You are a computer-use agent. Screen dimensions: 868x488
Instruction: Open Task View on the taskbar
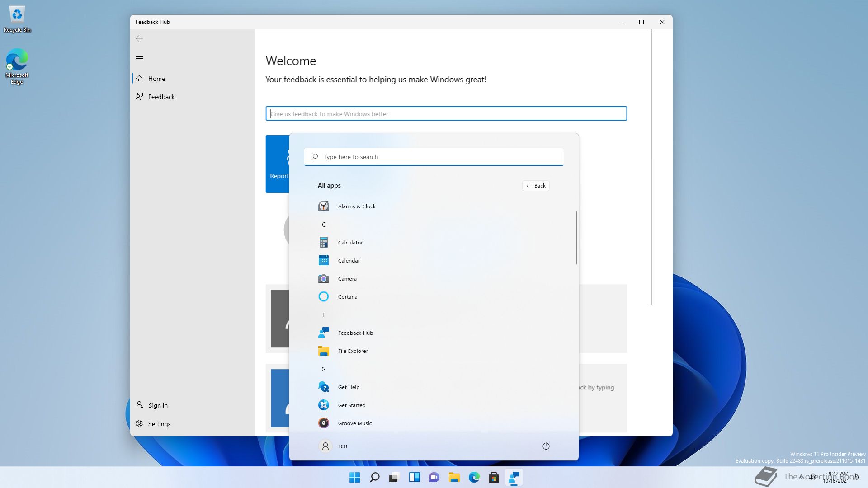click(x=395, y=477)
